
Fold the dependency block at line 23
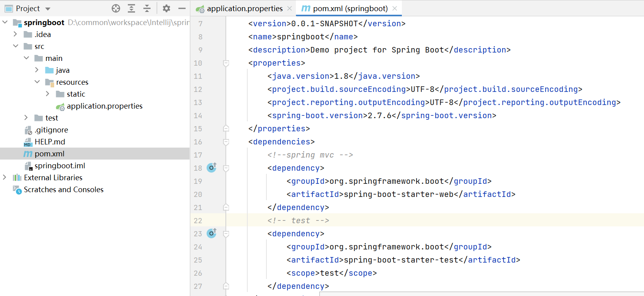click(x=226, y=234)
